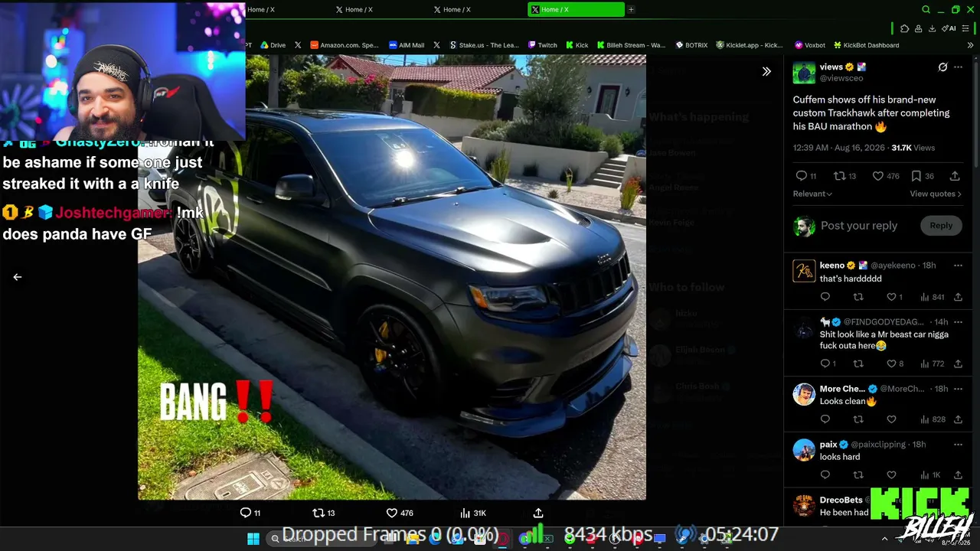980x551 pixels.
Task: Reply to the 'Looks clean' comment
Action: (x=825, y=419)
